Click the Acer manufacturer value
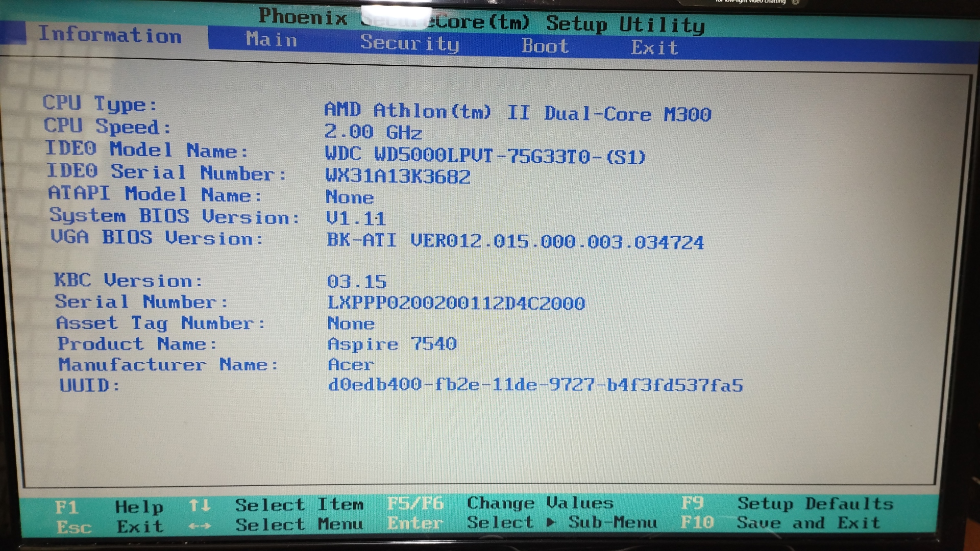 351,364
